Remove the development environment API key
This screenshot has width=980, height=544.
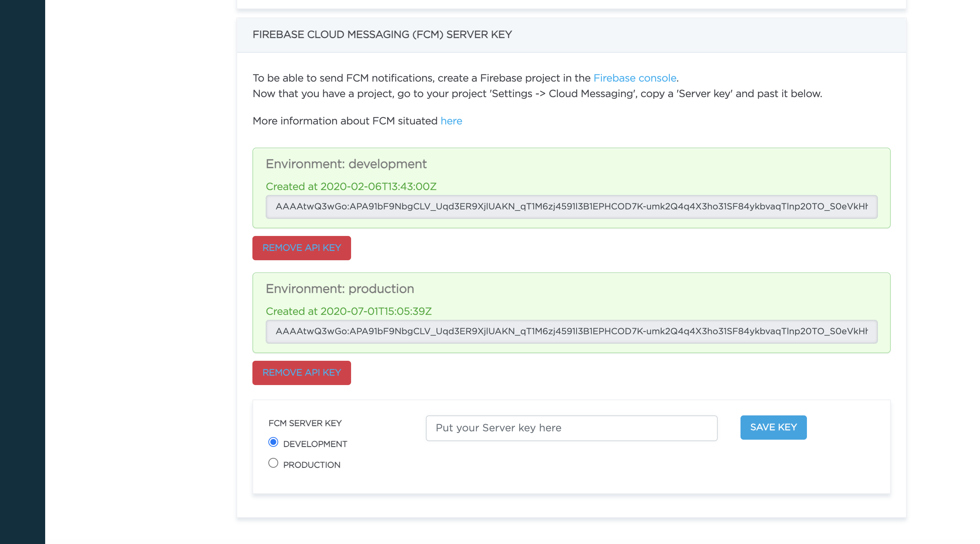(x=301, y=248)
